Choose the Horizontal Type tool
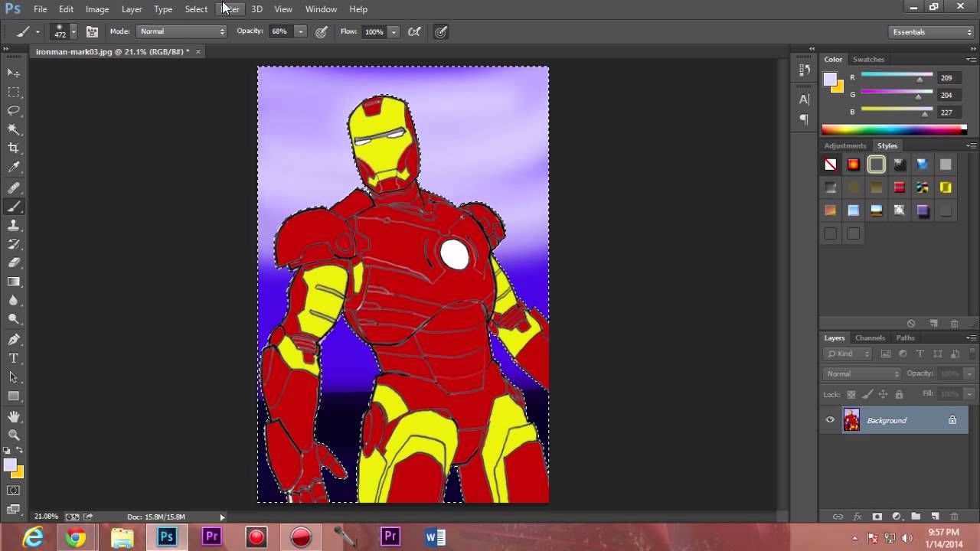Viewport: 980px width, 551px height. (x=14, y=358)
